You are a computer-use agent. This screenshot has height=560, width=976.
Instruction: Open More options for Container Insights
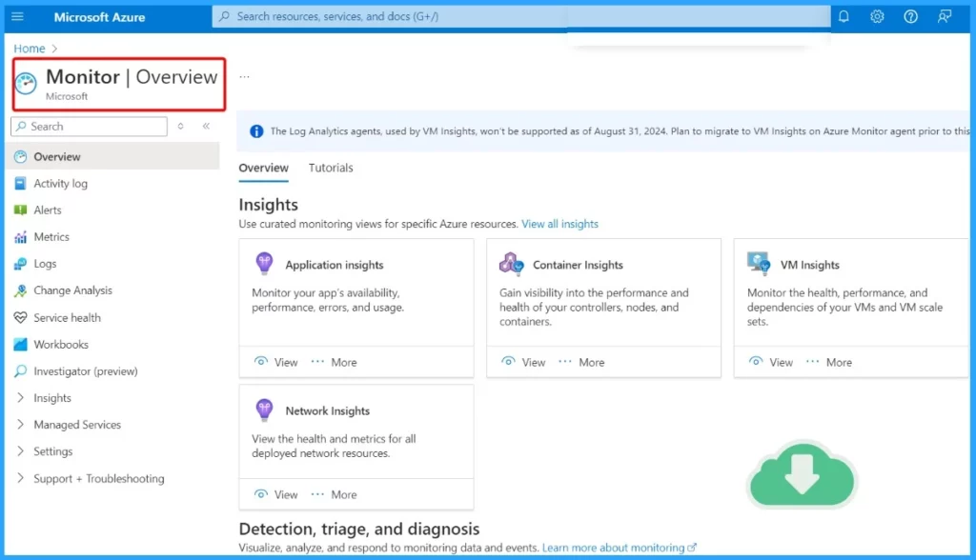click(581, 362)
